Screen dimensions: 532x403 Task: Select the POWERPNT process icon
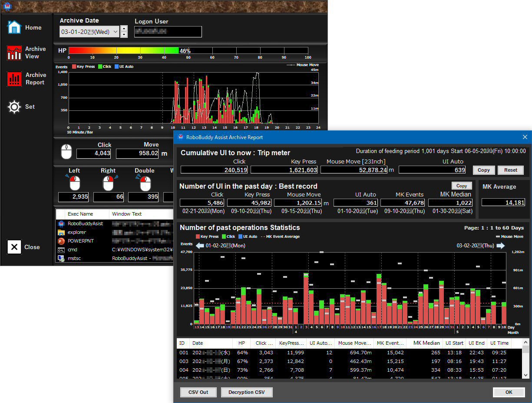pos(61,241)
